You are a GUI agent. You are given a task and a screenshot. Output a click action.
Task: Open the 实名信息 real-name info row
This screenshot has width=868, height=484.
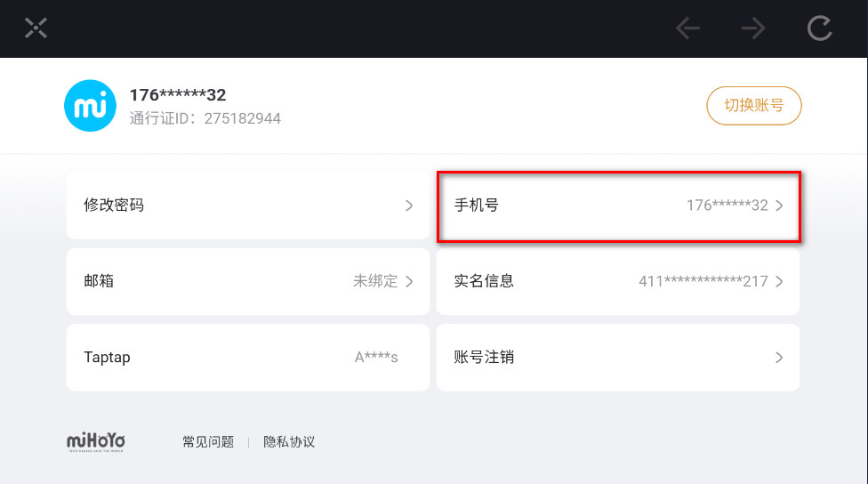618,281
